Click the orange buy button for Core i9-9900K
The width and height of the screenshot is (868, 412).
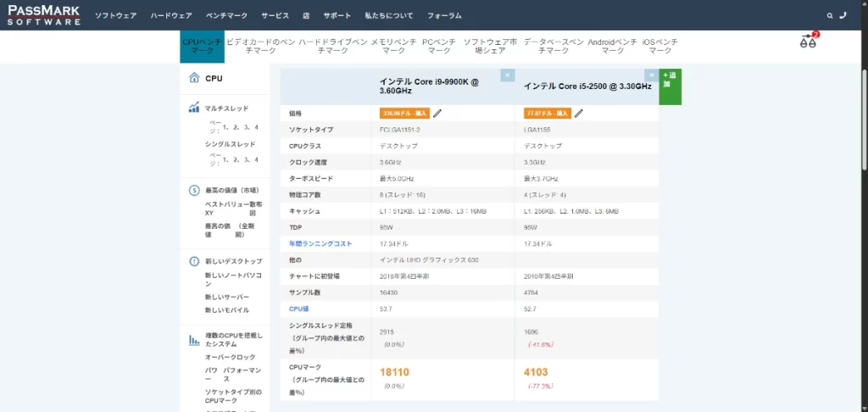tap(405, 113)
